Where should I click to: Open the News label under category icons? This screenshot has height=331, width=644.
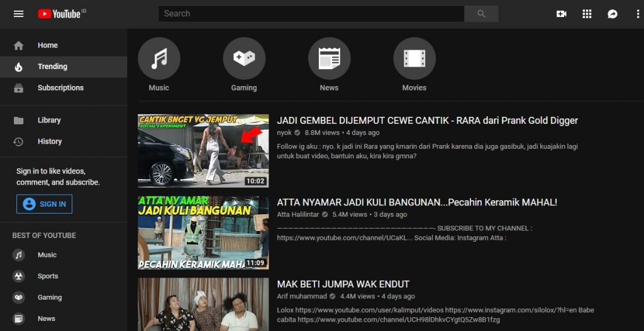[x=330, y=88]
